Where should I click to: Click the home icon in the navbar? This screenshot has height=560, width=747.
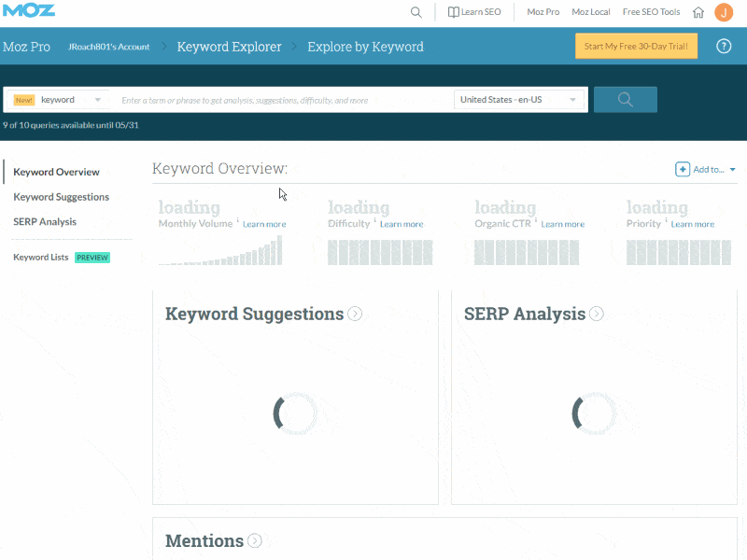[697, 12]
